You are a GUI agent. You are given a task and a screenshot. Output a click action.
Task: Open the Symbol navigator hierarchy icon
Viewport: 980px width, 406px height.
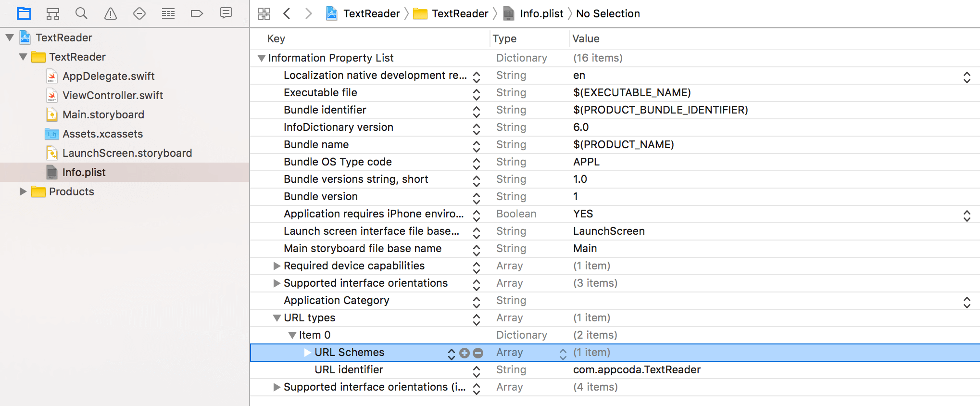[52, 13]
